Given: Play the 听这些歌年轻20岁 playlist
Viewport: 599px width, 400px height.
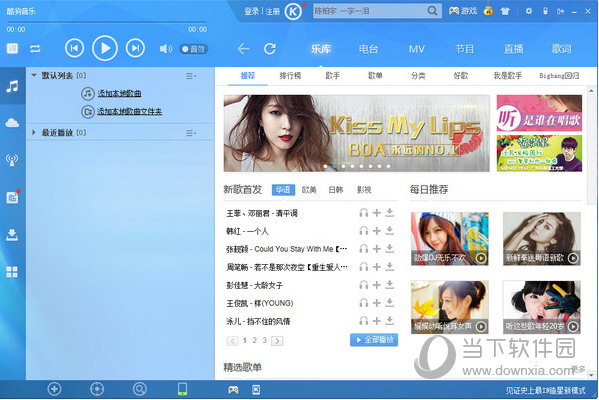Looking at the screenshot, I should coord(573,326).
